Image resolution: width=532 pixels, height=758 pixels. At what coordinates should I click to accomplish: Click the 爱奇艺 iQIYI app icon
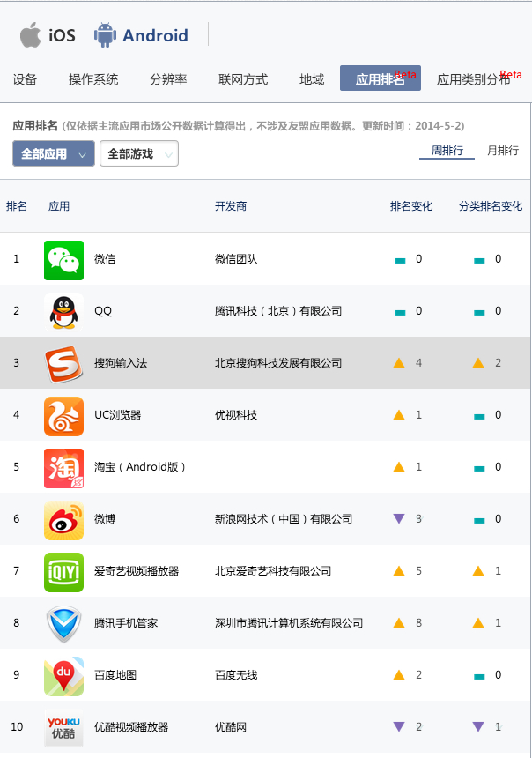pos(63,572)
